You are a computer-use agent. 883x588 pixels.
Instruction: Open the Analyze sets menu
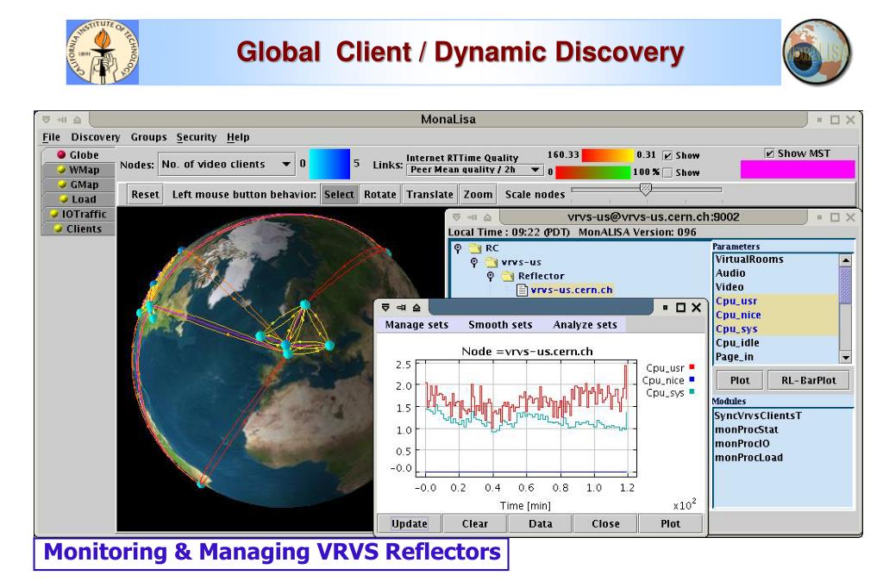tap(585, 324)
